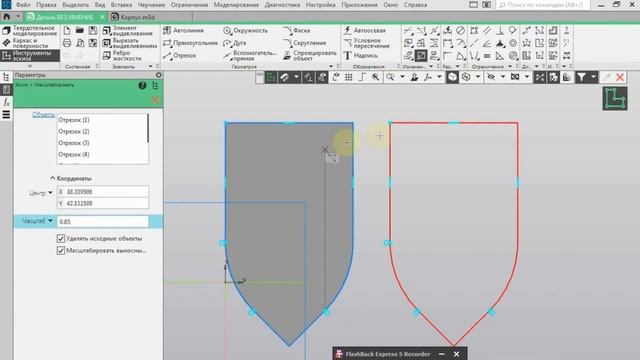The width and height of the screenshot is (640, 360).
Task: Click the equals constraint icon
Action: point(487,56)
